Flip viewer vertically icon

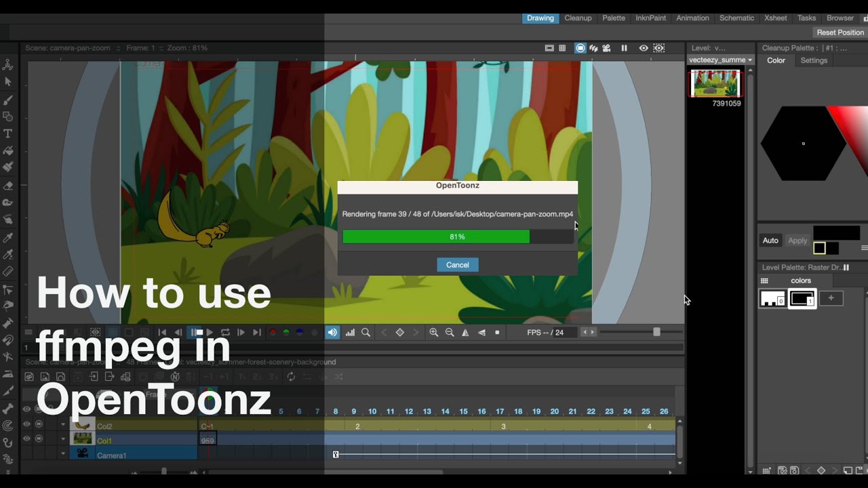(x=481, y=332)
